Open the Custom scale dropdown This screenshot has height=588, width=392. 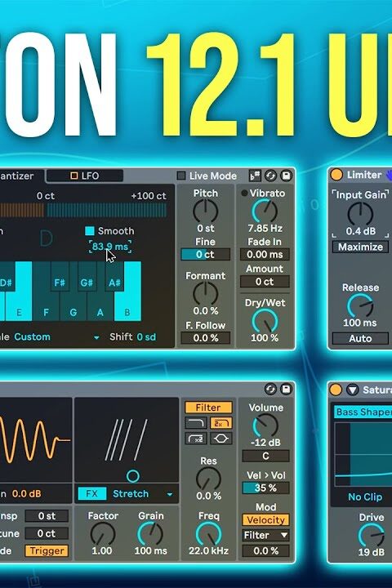[x=56, y=336]
